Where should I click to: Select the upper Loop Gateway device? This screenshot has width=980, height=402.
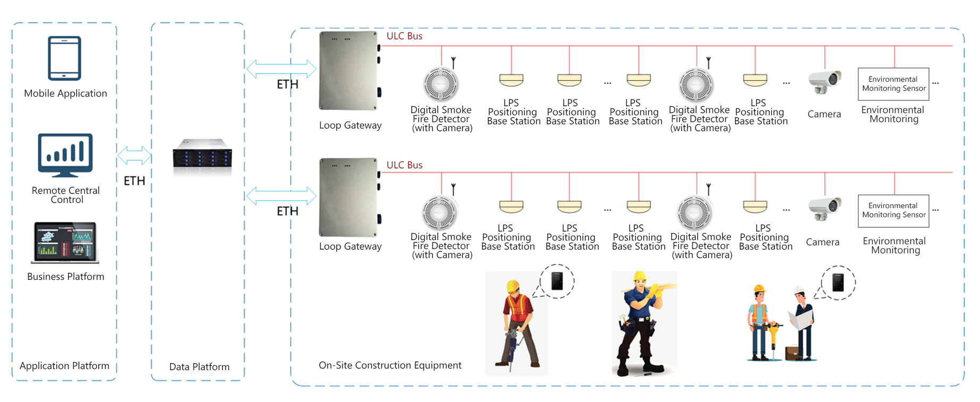coord(349,71)
